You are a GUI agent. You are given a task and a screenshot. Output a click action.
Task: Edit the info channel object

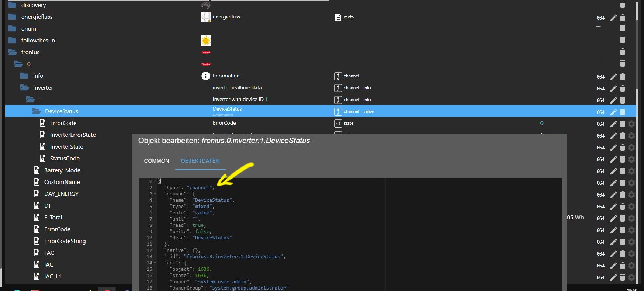613,77
